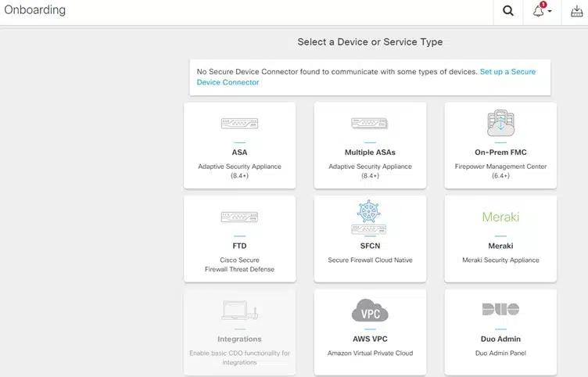Click the SFCN helm wheel icon

point(369,211)
